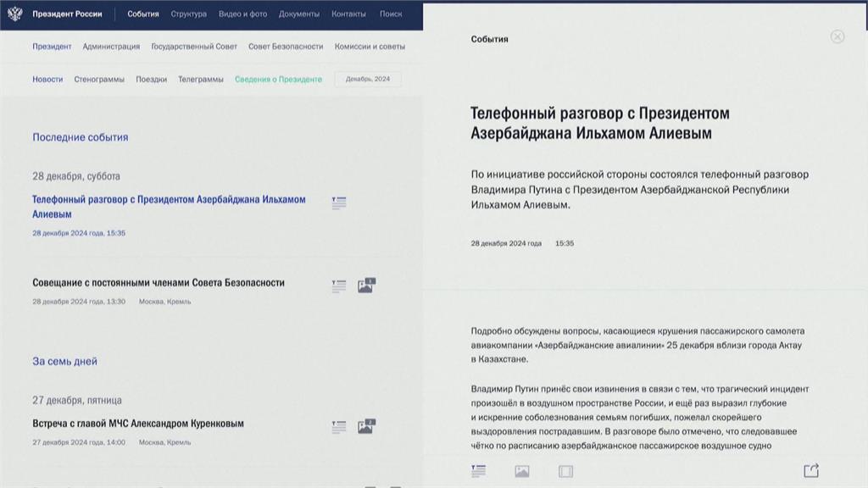Click text icon beside the Kurenkov meeting
This screenshot has height=488, width=868.
pyautogui.click(x=339, y=427)
